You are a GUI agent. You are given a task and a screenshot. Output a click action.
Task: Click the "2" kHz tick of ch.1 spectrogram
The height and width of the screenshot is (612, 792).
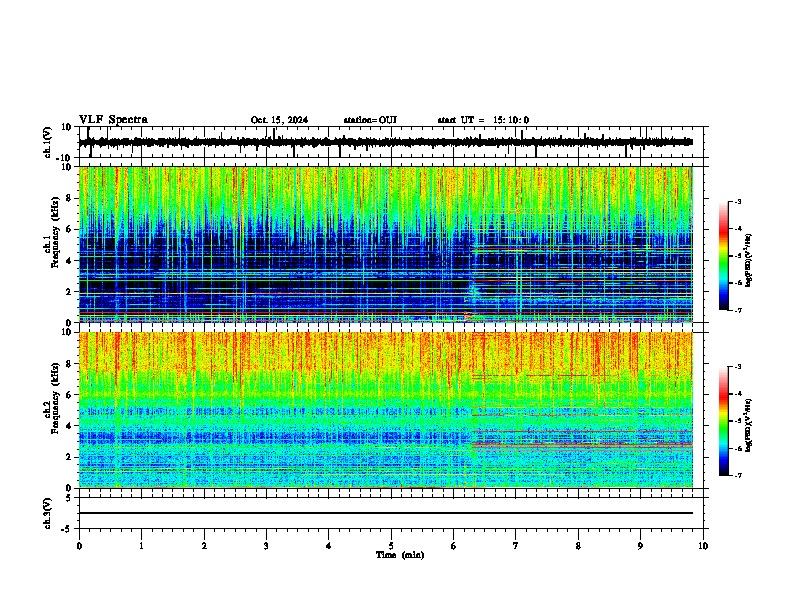click(x=70, y=292)
